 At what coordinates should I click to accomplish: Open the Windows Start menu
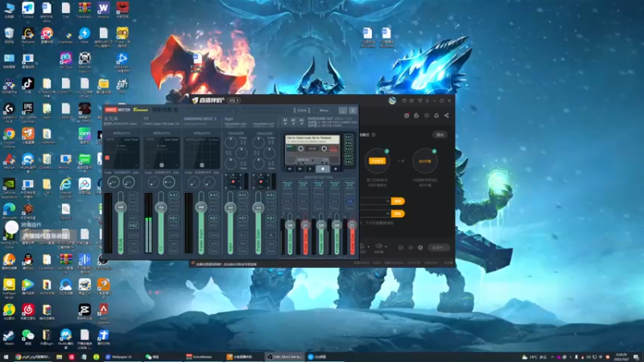click(x=6, y=356)
